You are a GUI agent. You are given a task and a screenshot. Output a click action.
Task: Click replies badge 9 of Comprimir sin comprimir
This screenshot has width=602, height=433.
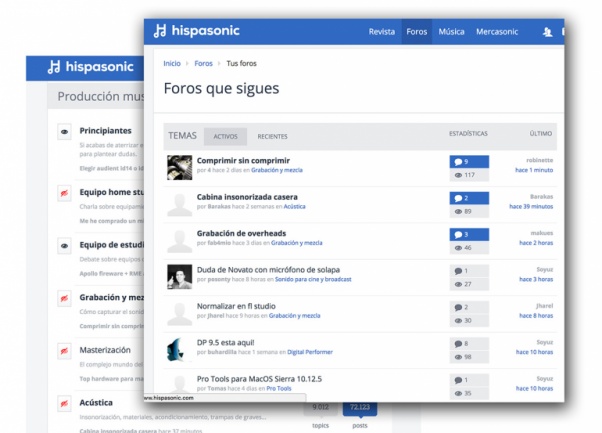[x=469, y=162]
